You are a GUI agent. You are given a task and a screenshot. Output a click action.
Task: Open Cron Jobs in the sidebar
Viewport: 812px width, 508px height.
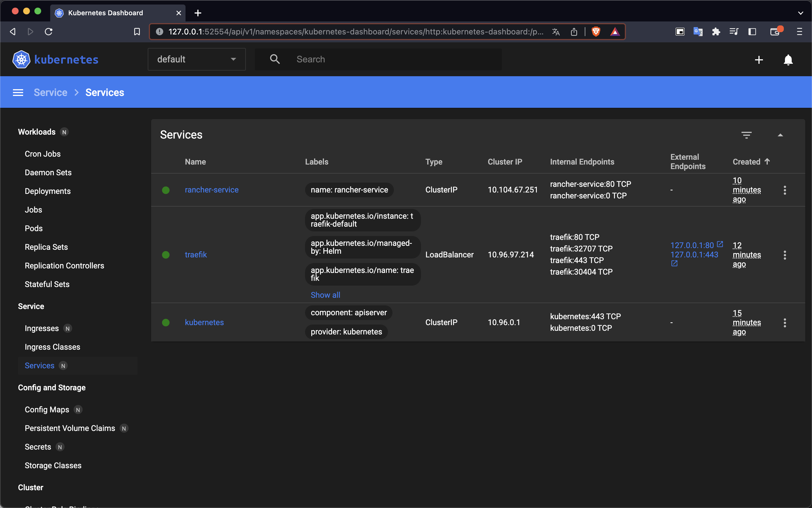43,154
